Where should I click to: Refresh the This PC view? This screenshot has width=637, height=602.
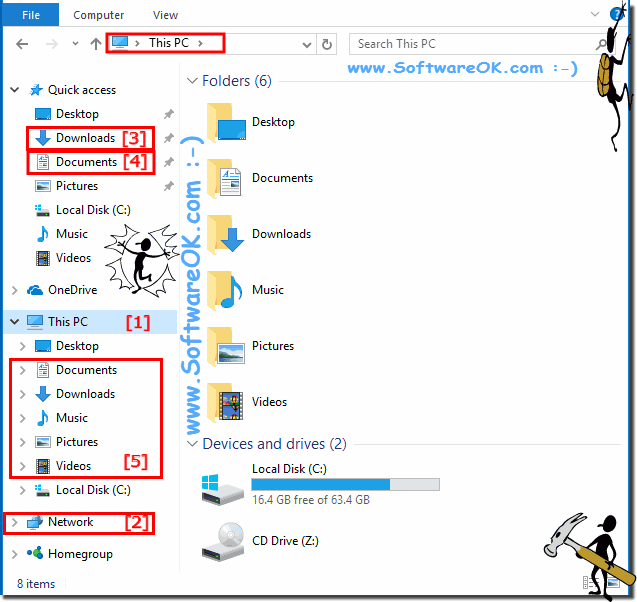(327, 44)
